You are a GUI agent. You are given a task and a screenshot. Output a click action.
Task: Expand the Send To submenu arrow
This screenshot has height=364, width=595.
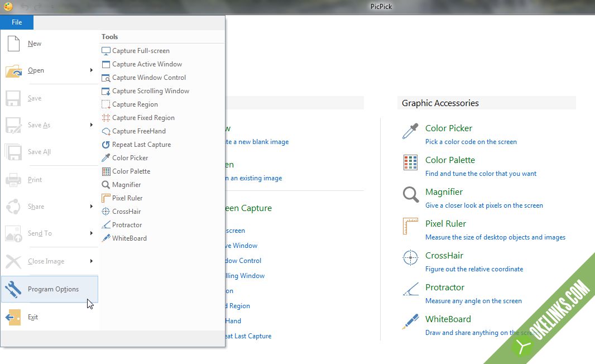(x=92, y=233)
